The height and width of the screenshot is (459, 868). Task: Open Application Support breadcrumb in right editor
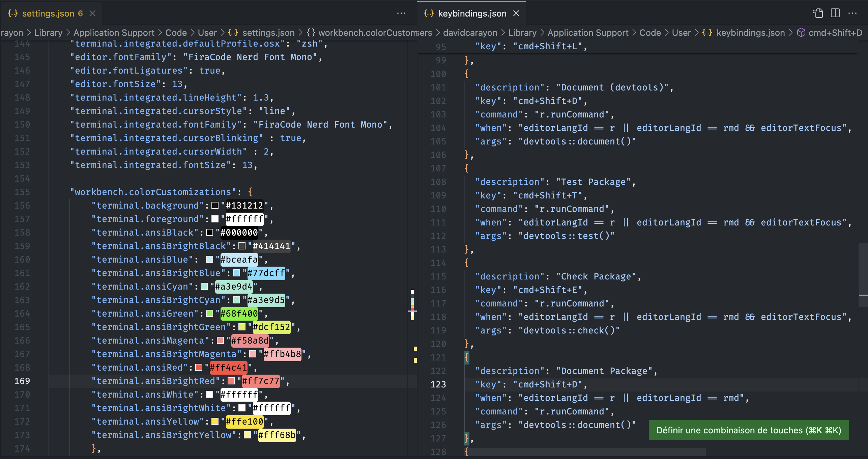(x=587, y=33)
